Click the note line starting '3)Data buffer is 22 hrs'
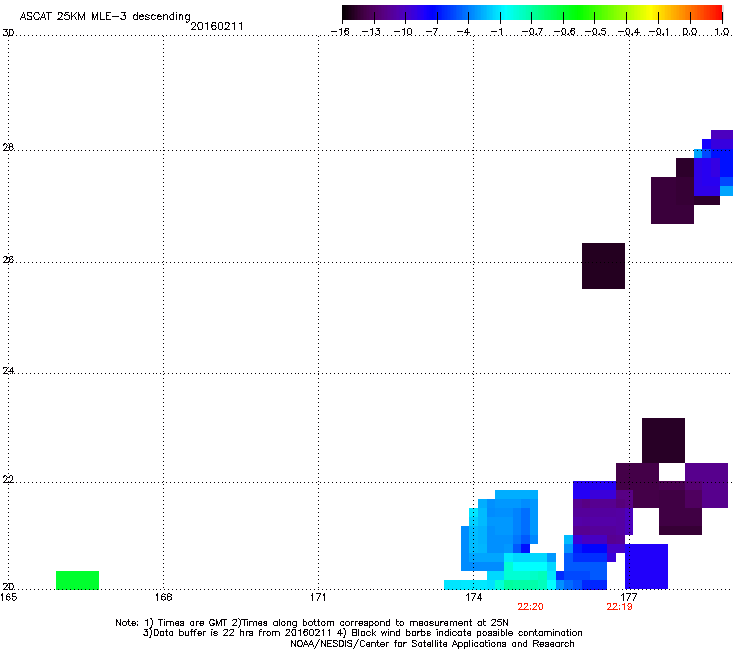This screenshot has width=740, height=650. [362, 633]
